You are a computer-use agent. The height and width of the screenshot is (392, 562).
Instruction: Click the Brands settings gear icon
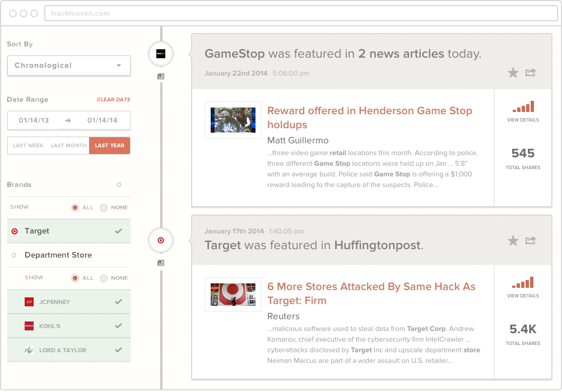pyautogui.click(x=119, y=185)
